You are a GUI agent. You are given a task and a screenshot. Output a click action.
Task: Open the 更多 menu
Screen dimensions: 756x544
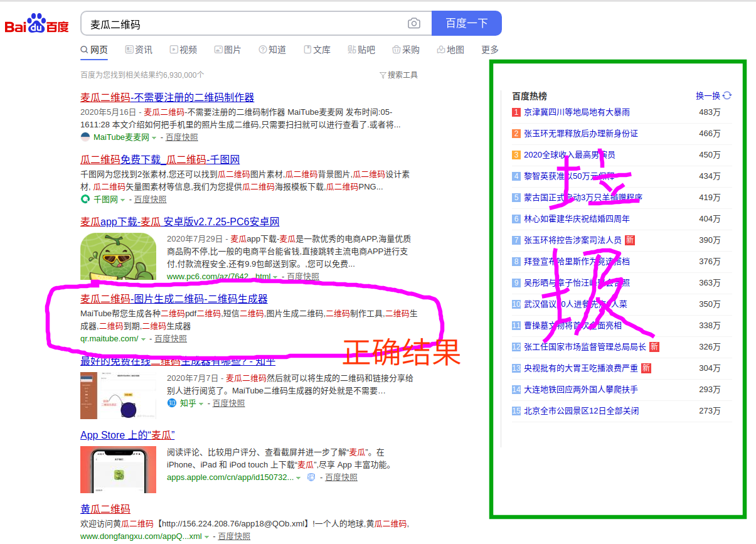click(490, 50)
